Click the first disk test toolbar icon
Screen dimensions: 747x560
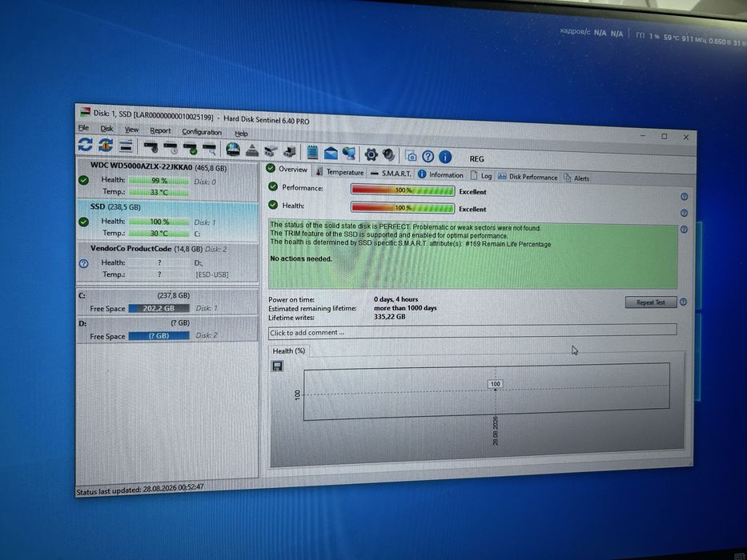tap(151, 147)
